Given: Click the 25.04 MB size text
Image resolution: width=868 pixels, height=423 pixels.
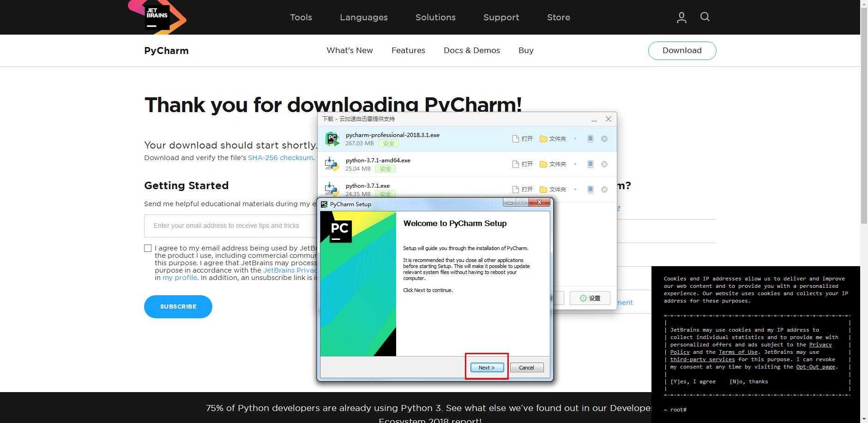Looking at the screenshot, I should coord(358,169).
